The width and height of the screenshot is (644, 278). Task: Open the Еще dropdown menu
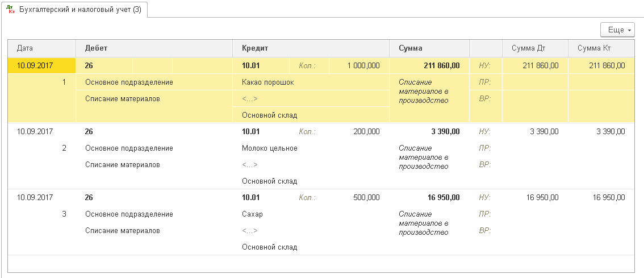[x=617, y=30]
